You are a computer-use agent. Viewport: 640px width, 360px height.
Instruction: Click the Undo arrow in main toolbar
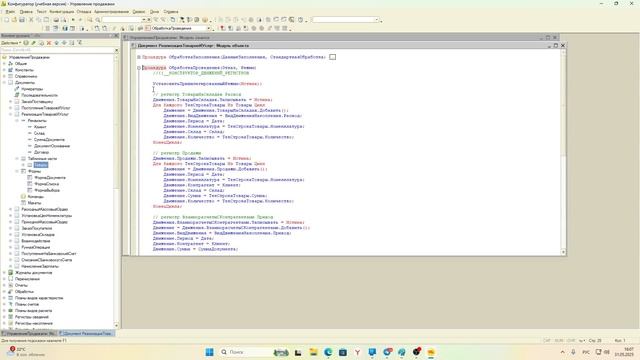point(73,20)
